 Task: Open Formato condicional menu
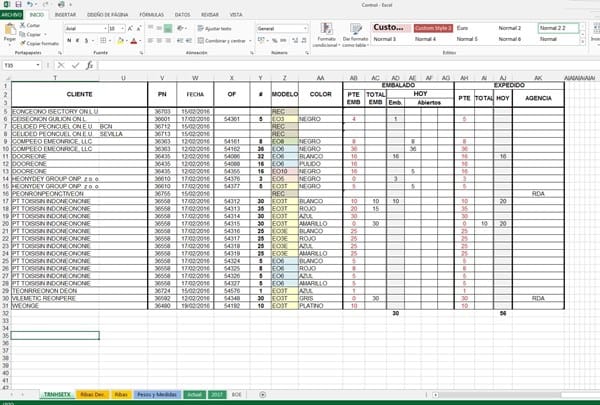(x=326, y=35)
